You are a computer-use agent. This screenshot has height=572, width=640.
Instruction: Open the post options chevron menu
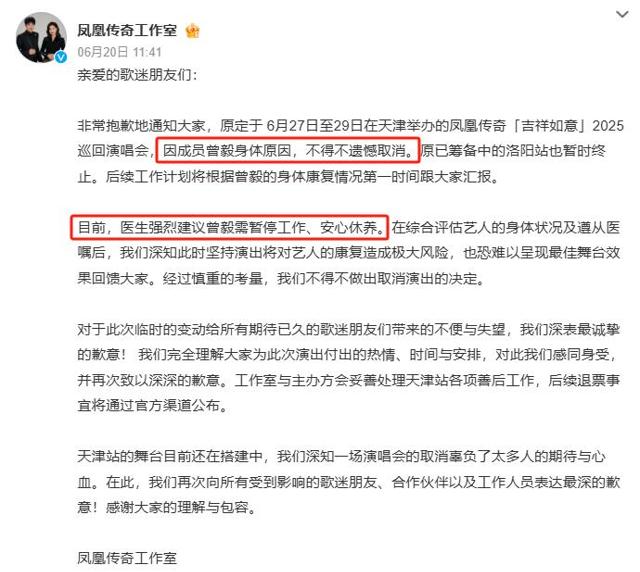point(622,15)
